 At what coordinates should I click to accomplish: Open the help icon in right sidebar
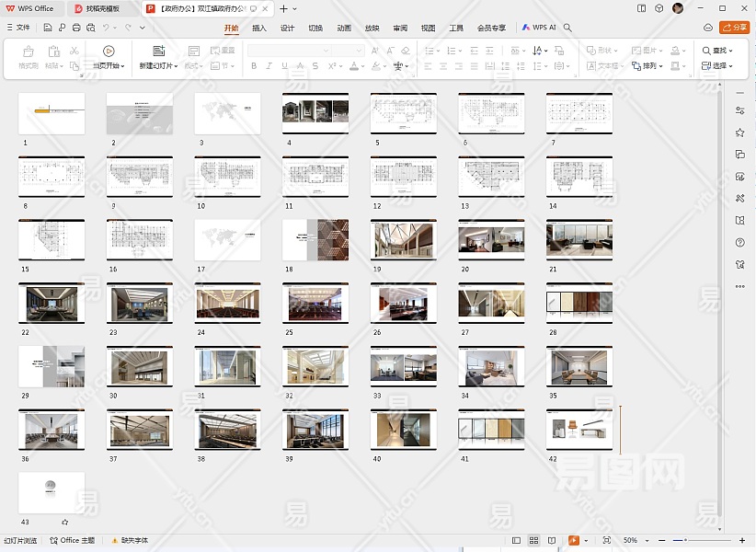click(739, 243)
